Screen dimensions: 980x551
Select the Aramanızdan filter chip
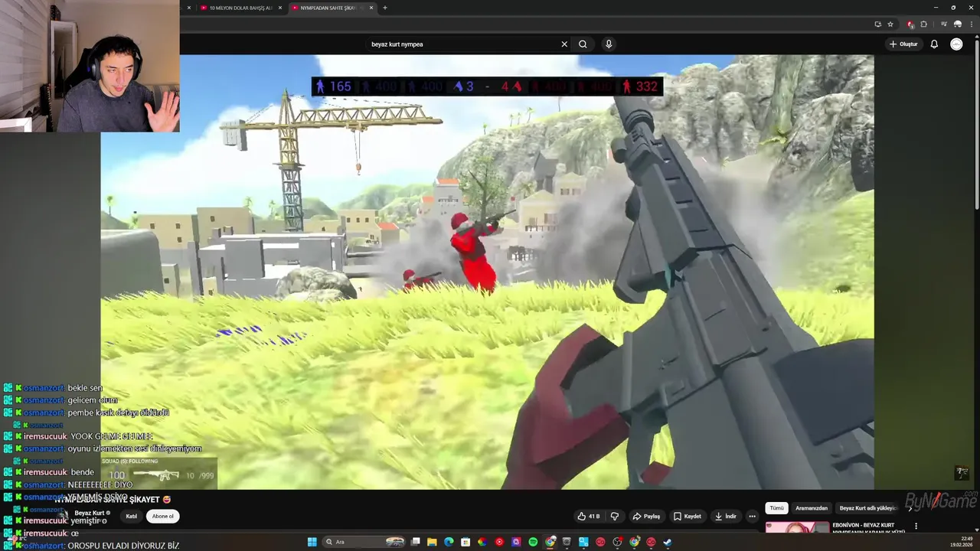[812, 508]
